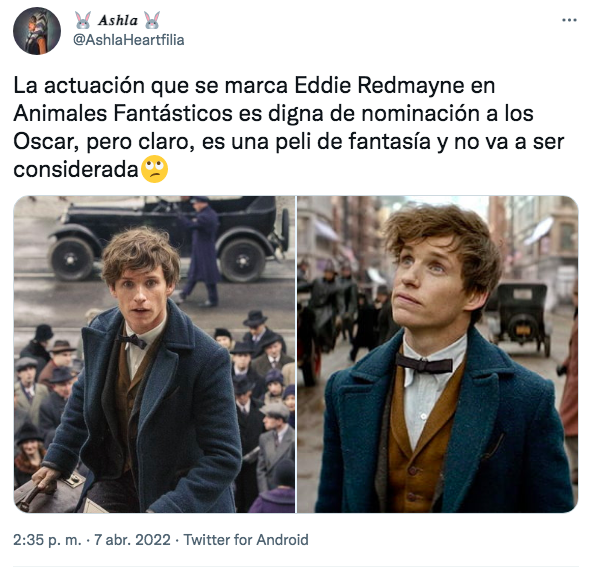Click the rabbit emoji after Ashla
Image resolution: width=592 pixels, height=579 pixels.
click(152, 20)
